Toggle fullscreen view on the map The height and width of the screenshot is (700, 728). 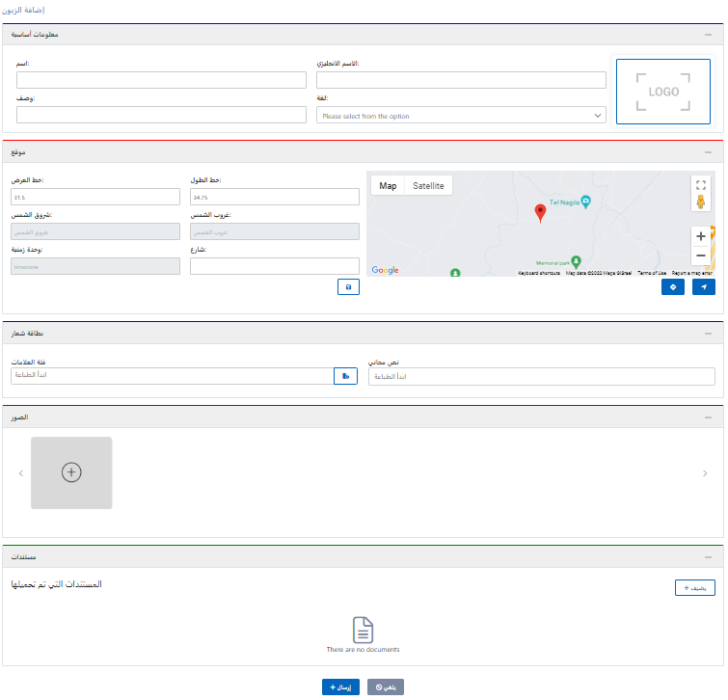click(x=701, y=185)
